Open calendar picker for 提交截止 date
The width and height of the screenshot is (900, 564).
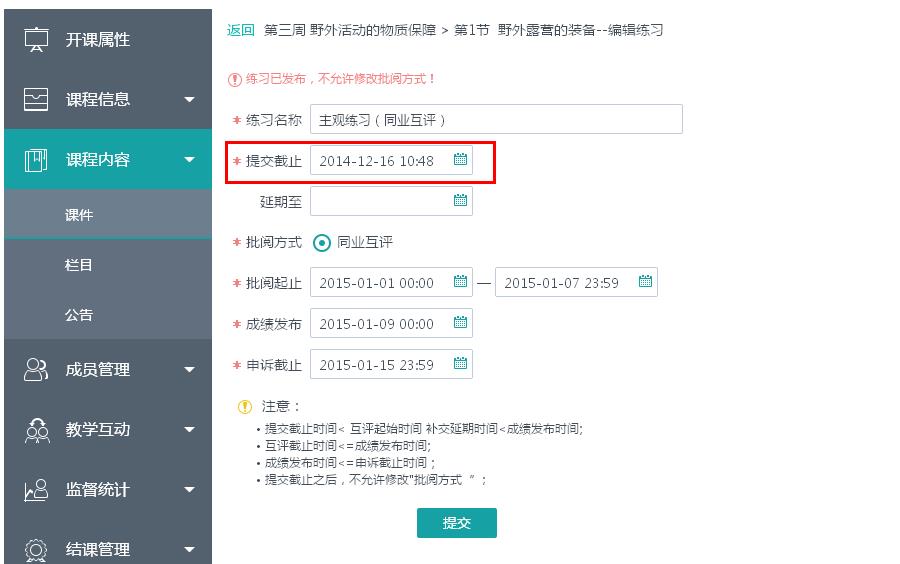460,160
